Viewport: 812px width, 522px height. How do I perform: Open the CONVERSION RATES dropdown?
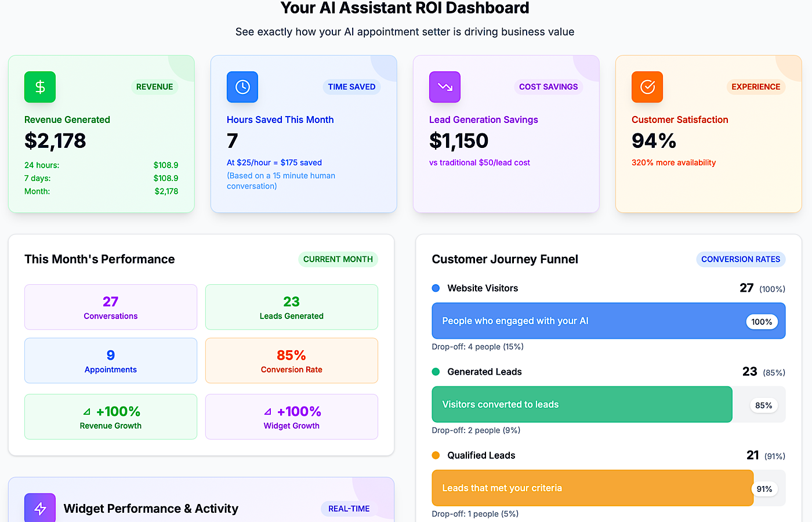click(741, 259)
